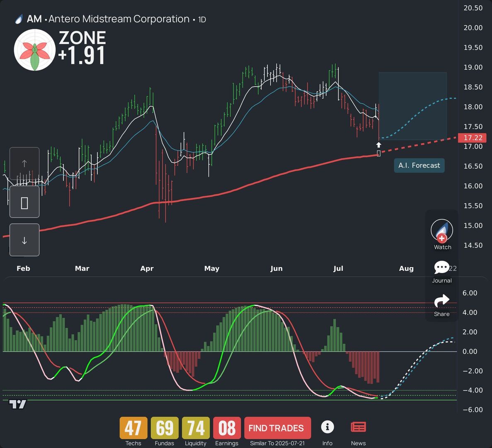Click the Antero Midstream flame logo

click(19, 19)
